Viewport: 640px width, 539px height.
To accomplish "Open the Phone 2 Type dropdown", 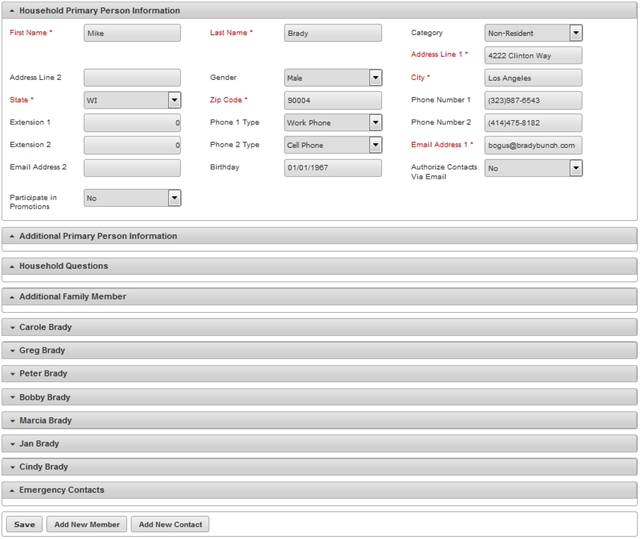I will pos(333,145).
